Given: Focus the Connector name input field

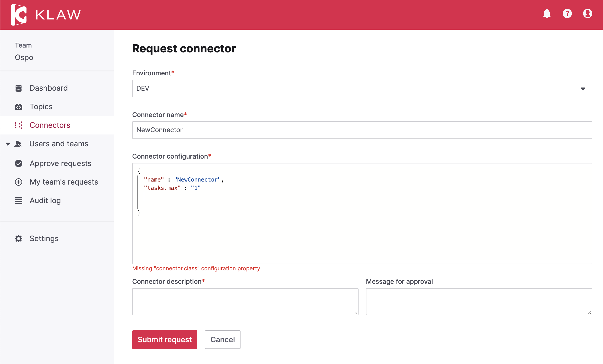Looking at the screenshot, I should pyautogui.click(x=362, y=130).
